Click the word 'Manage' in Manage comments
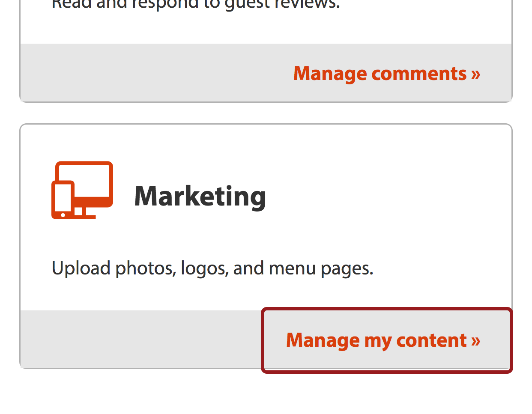This screenshot has width=532, height=414. click(330, 74)
